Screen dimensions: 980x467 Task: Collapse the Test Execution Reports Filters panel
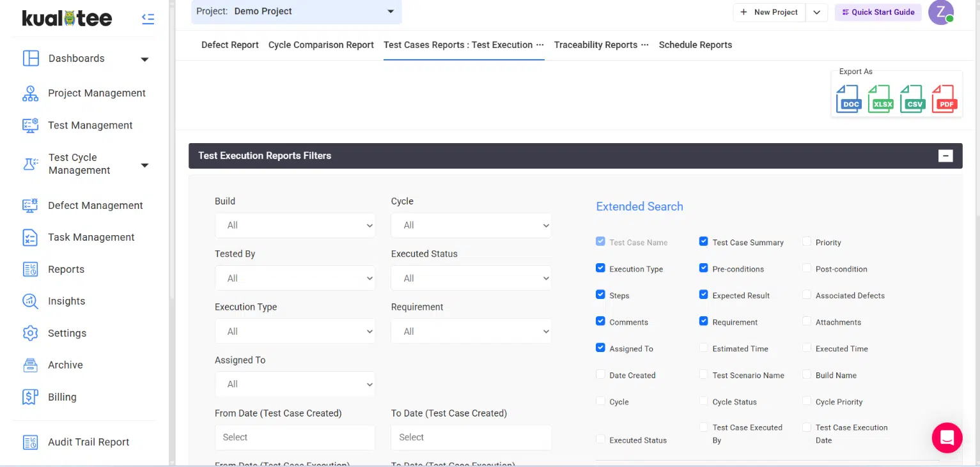[945, 156]
